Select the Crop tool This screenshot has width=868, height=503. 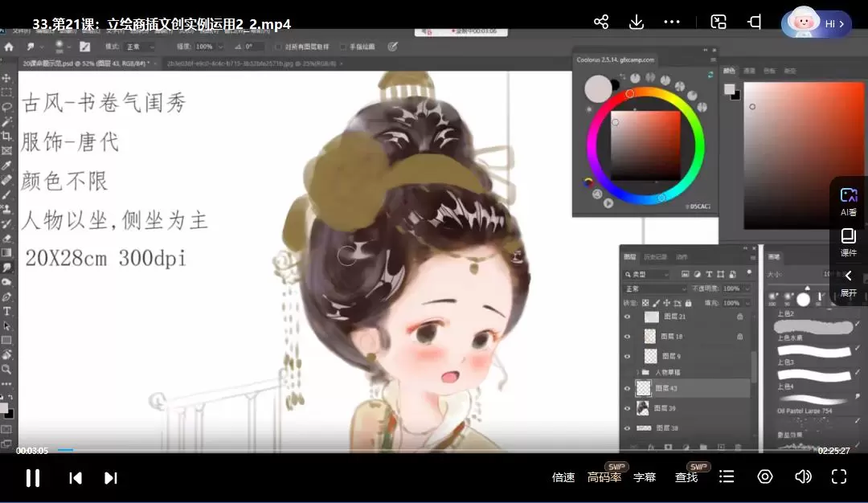6,136
